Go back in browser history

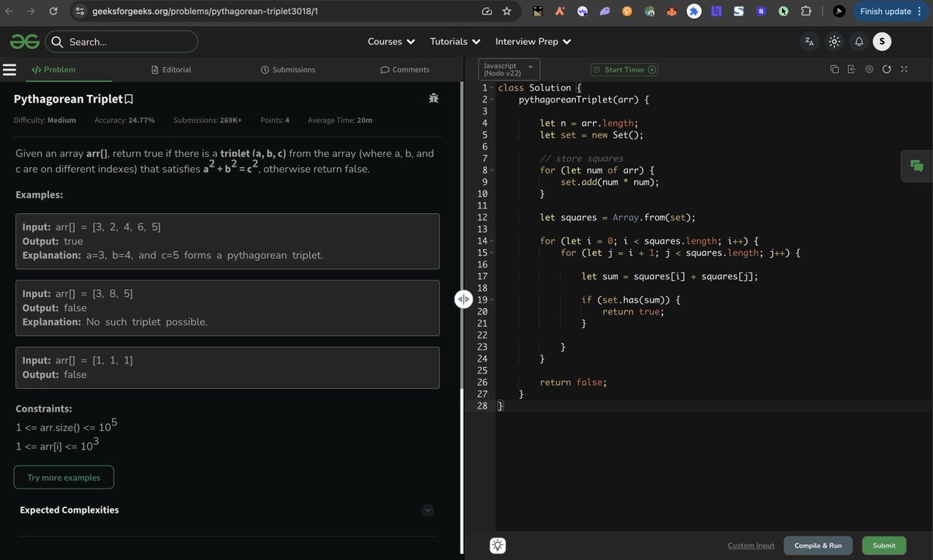[x=9, y=12]
